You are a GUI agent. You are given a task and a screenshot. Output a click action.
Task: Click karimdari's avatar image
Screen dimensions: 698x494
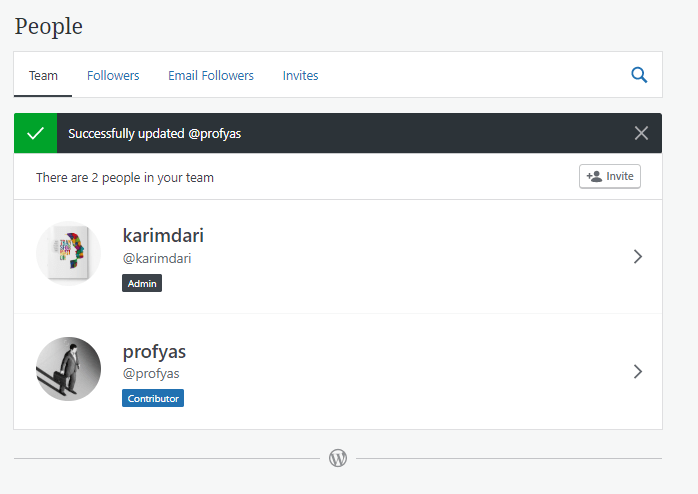[x=68, y=254]
